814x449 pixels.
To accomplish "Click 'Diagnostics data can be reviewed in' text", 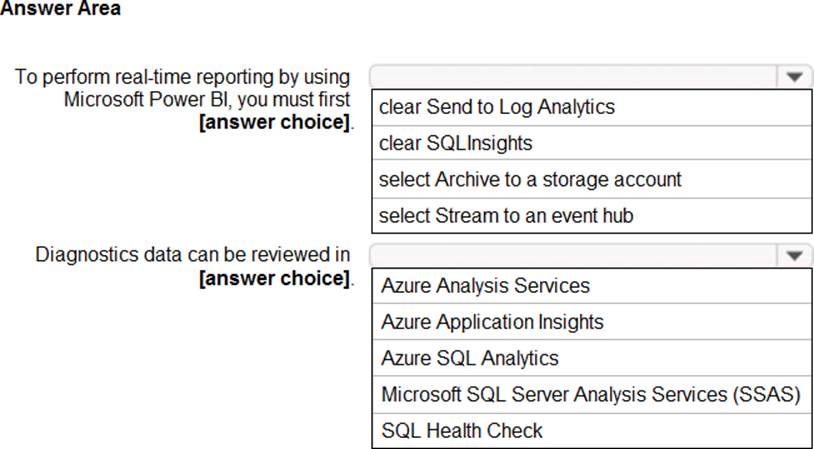I will click(x=193, y=254).
